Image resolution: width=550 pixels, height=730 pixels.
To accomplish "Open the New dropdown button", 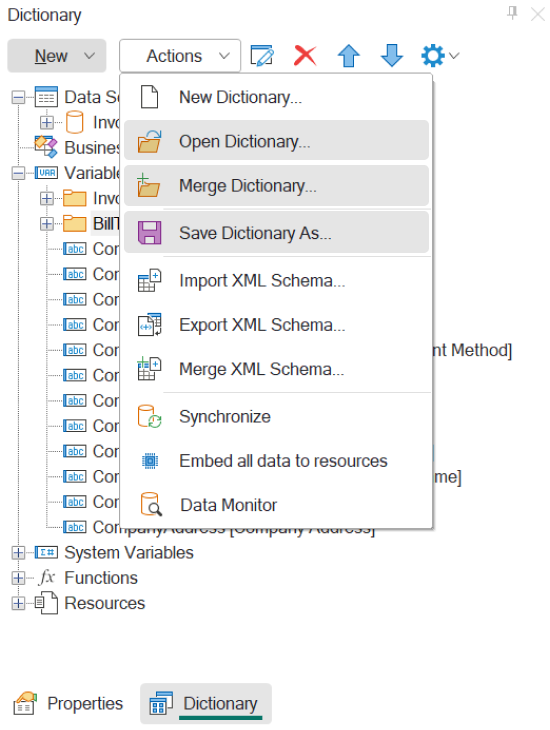I will (x=57, y=56).
